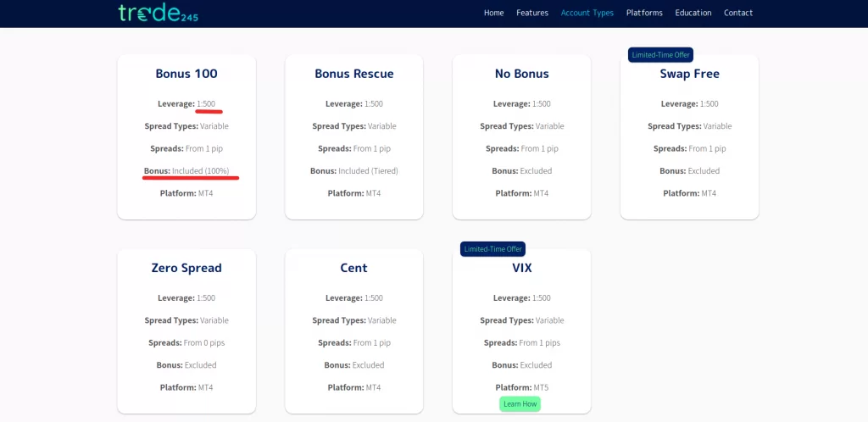
Task: Open the Contact page link
Action: [x=738, y=13]
